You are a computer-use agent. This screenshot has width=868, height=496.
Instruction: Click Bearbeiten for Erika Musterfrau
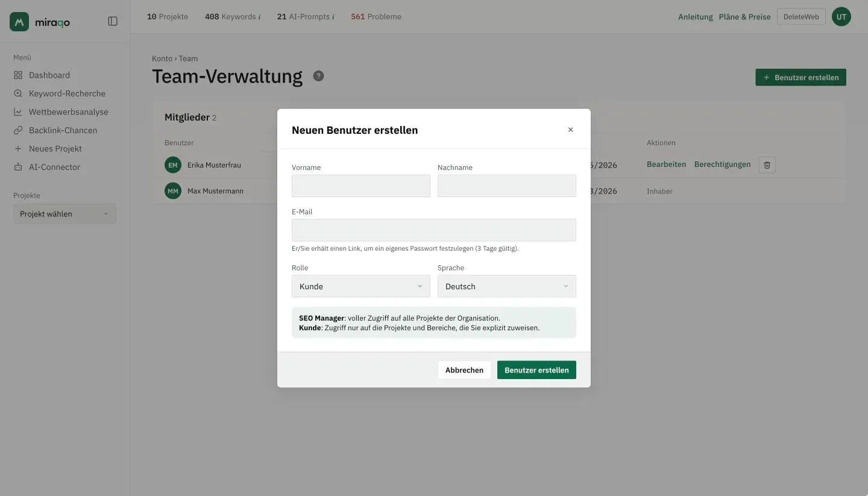click(x=666, y=165)
